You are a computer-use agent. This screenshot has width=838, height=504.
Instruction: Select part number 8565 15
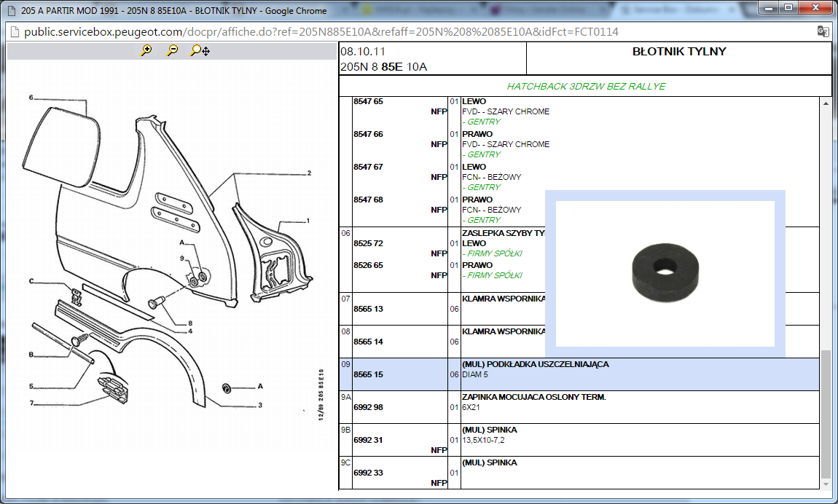[368, 374]
